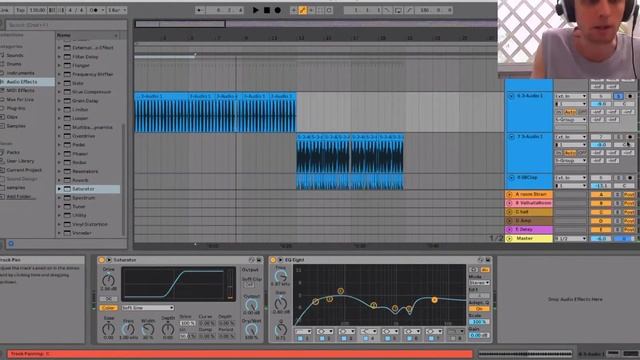Open Packs in browser places
Screen dimensions: 640x360
(13, 152)
